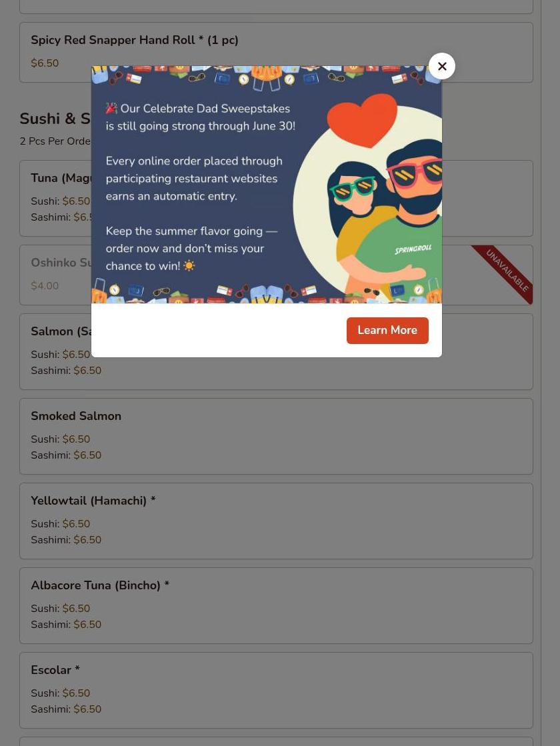
Task: Open the Albacore Tuna (Bincho) item
Action: tap(276, 605)
